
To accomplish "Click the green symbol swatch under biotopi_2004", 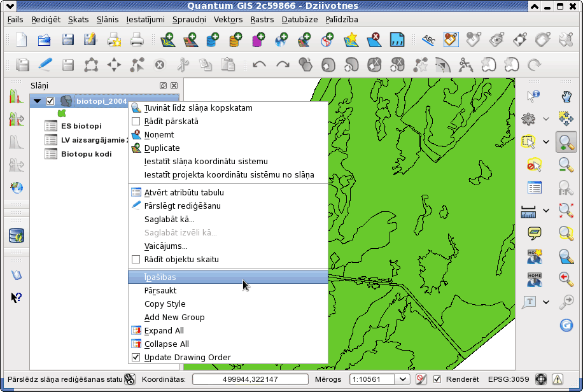I will pos(62,113).
